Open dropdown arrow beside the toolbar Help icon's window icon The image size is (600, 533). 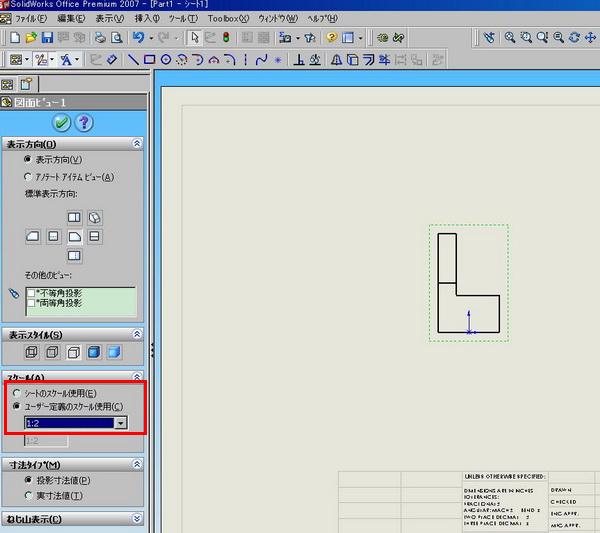pyautogui.click(x=360, y=38)
